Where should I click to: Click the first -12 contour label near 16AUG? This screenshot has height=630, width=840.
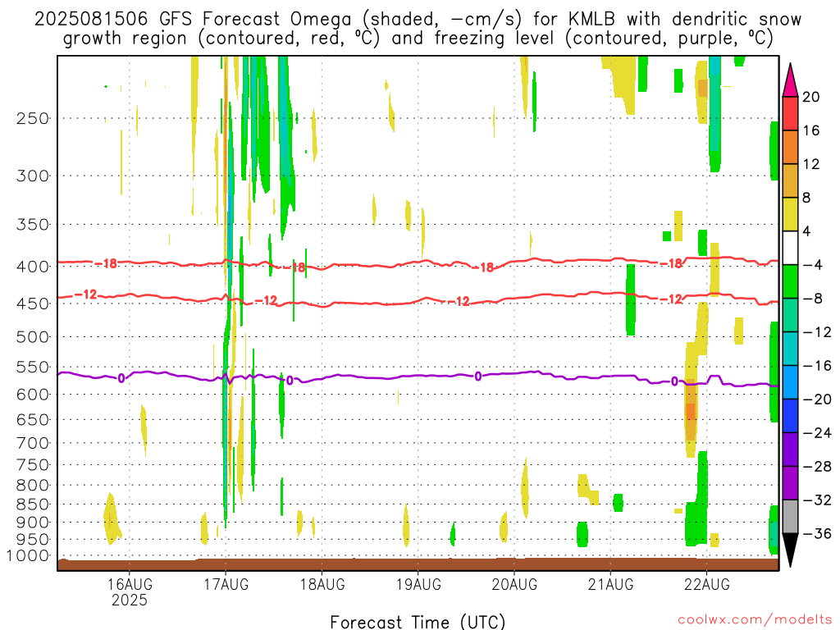pyautogui.click(x=85, y=294)
